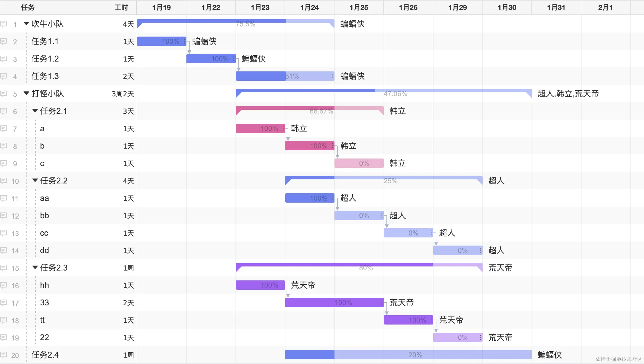
Task: Click the 任务 column header
Action: tap(28, 8)
